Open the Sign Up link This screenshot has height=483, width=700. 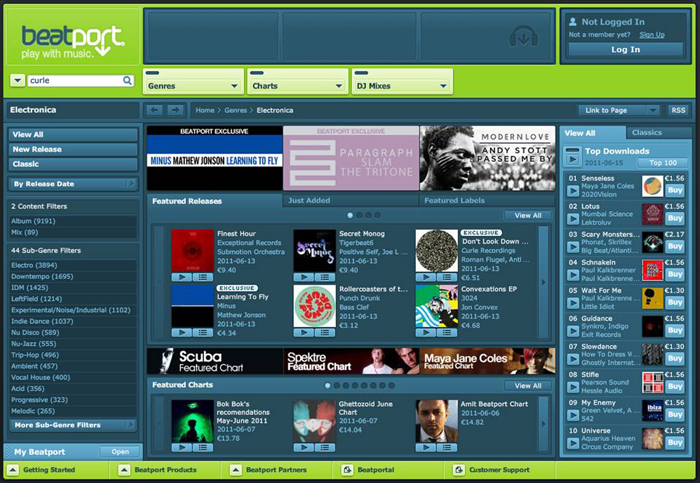[x=652, y=35]
